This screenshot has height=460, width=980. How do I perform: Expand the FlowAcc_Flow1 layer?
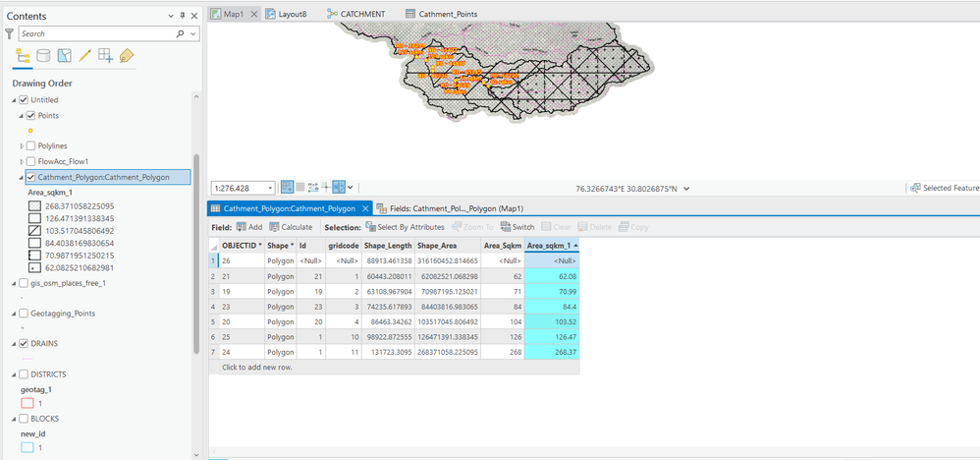(22, 161)
